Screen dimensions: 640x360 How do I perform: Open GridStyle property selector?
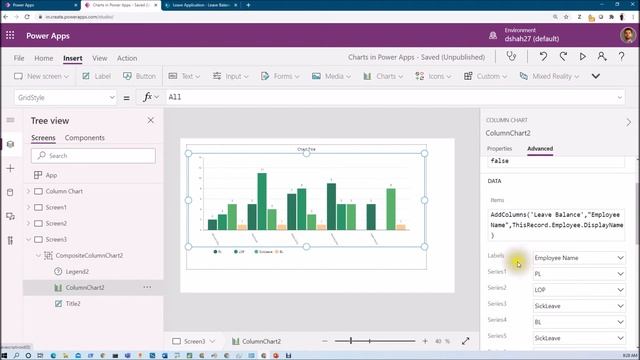(65, 98)
